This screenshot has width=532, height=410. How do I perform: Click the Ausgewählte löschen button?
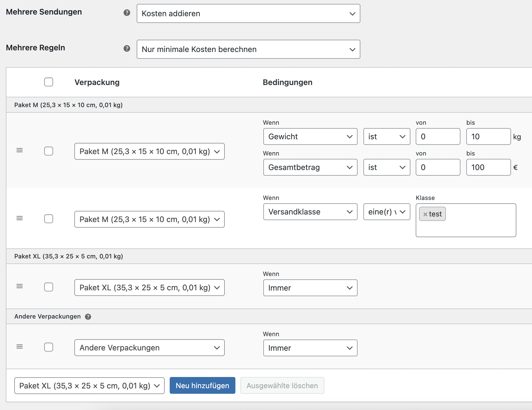pyautogui.click(x=282, y=386)
